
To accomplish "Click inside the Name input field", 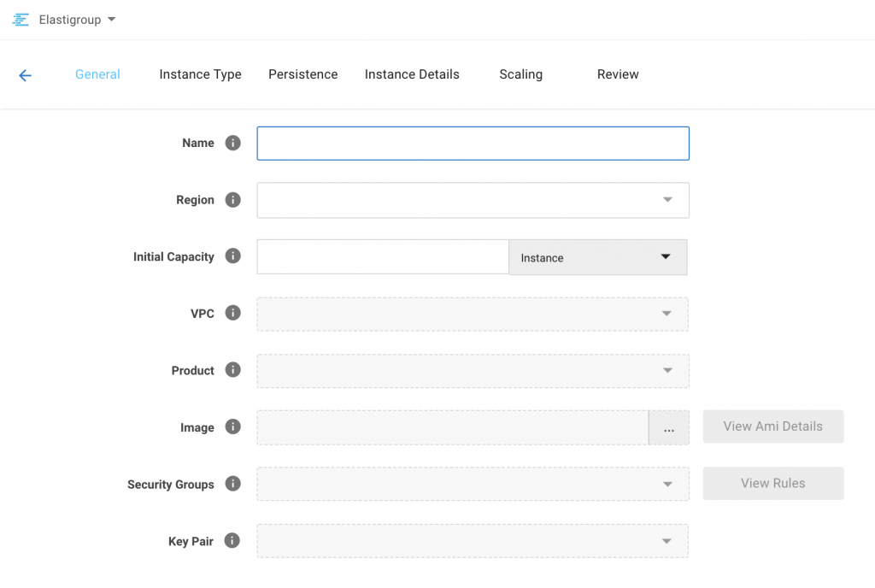I will pyautogui.click(x=473, y=143).
